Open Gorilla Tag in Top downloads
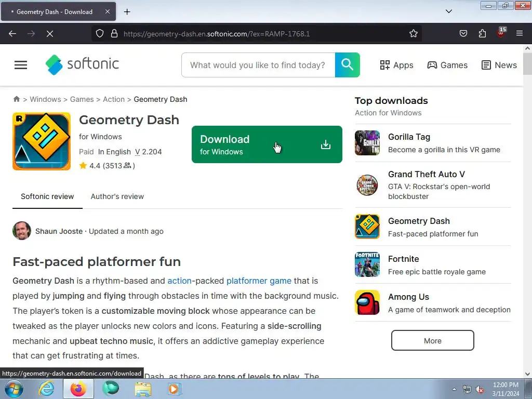This screenshot has height=399, width=532. 409,137
